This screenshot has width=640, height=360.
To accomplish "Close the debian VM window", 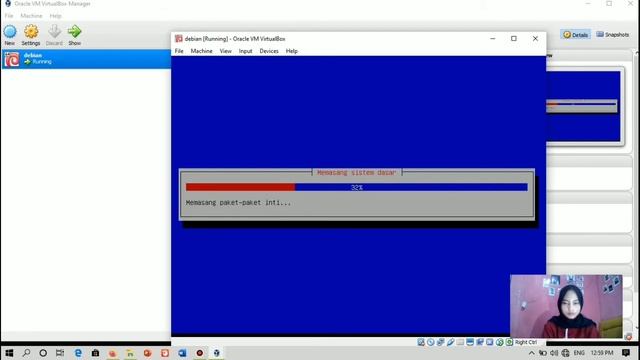I will point(535,38).
